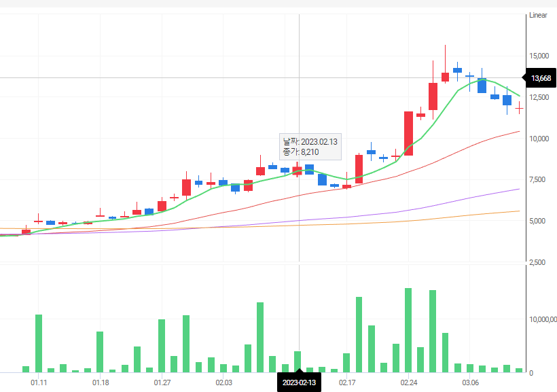The image size is (557, 392).
Task: Click the 03.06 date axis label
Action: [470, 382]
